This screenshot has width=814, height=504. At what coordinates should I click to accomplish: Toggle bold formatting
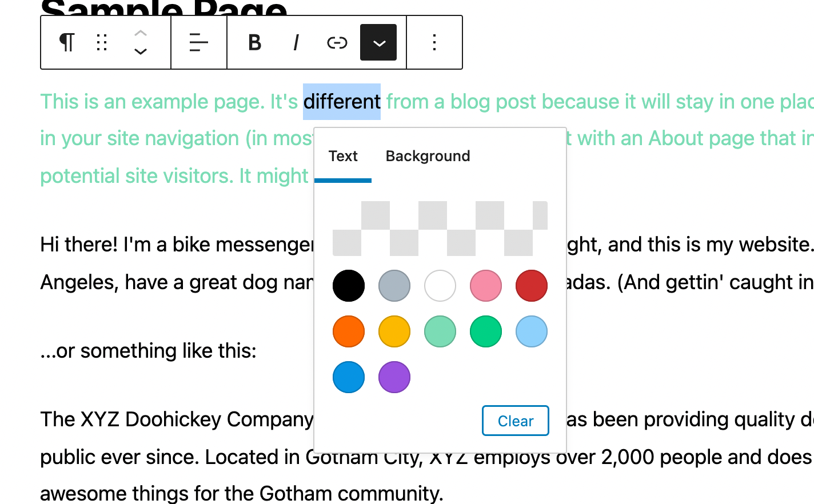point(254,42)
